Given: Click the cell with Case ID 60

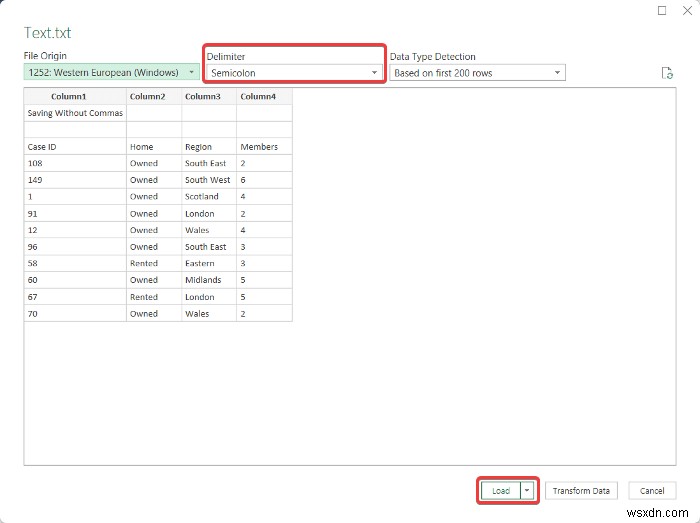Looking at the screenshot, I should coord(75,280).
